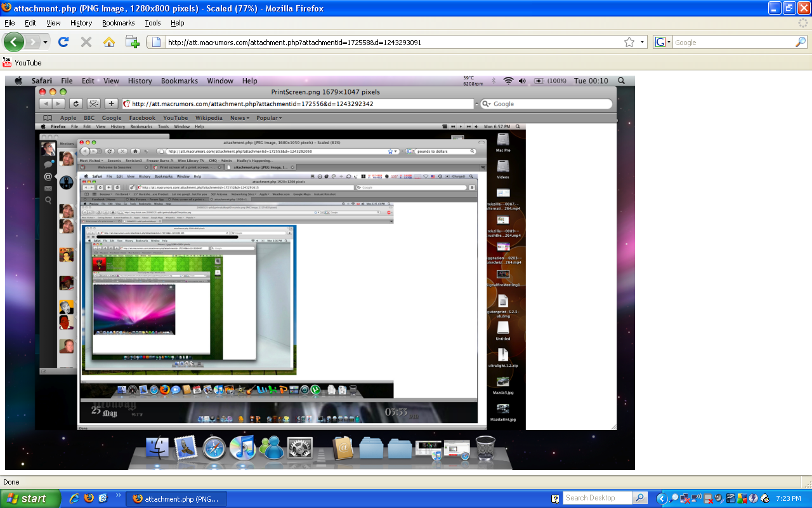The width and height of the screenshot is (812, 508).
Task: Reload the page in Firefox
Action: 63,42
